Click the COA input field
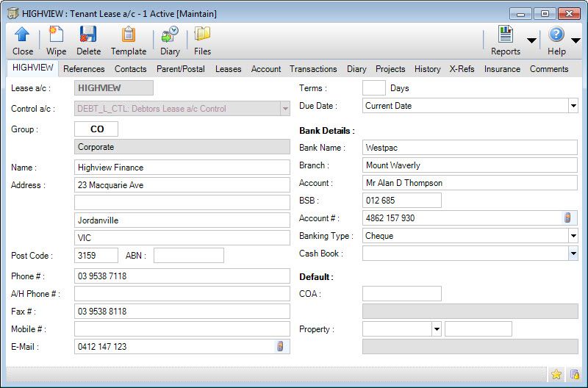The image size is (588, 388). coord(402,293)
